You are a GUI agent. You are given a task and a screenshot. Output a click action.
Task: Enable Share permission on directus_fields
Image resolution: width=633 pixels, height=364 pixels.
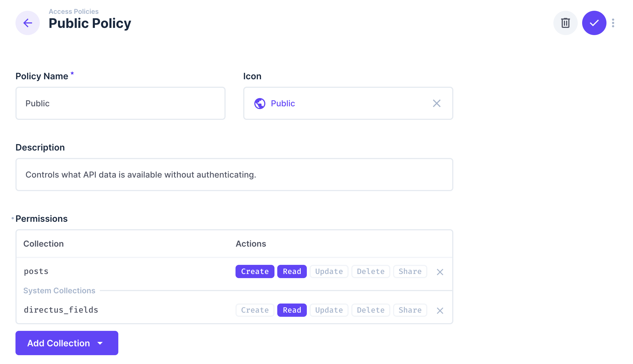410,310
